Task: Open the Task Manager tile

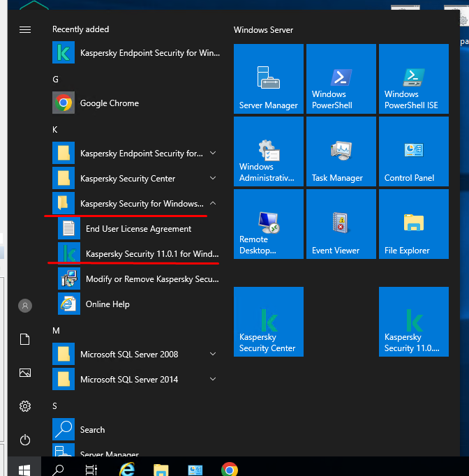Action: (x=341, y=151)
